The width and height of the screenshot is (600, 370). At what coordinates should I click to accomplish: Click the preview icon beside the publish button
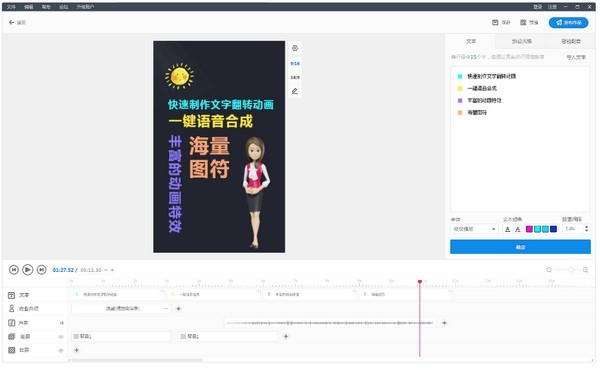coord(523,23)
